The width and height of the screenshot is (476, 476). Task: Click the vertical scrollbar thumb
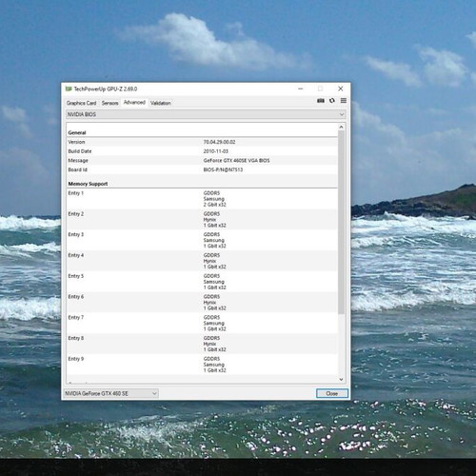tap(341, 222)
